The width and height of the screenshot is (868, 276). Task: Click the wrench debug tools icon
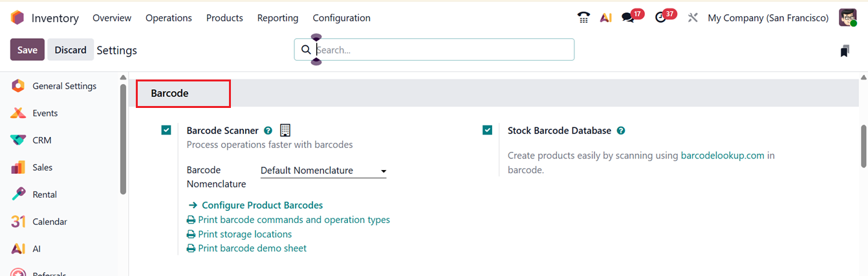693,18
